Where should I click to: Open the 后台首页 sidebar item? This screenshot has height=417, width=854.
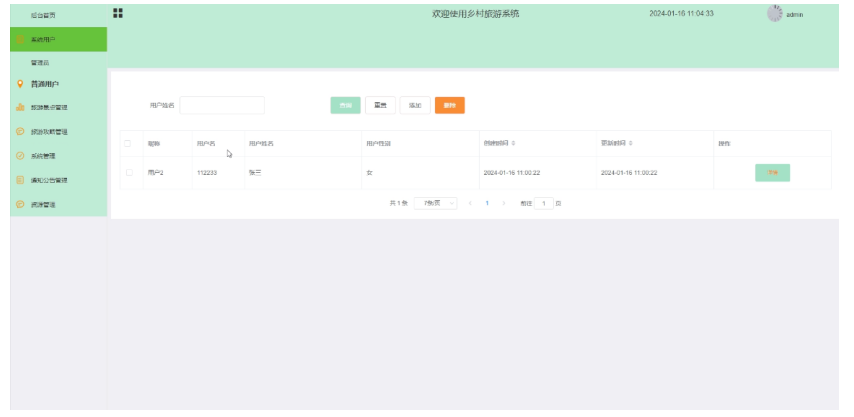58,15
